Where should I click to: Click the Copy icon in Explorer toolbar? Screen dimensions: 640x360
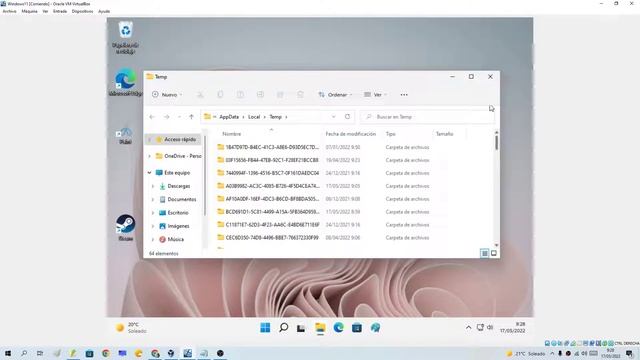point(220,95)
